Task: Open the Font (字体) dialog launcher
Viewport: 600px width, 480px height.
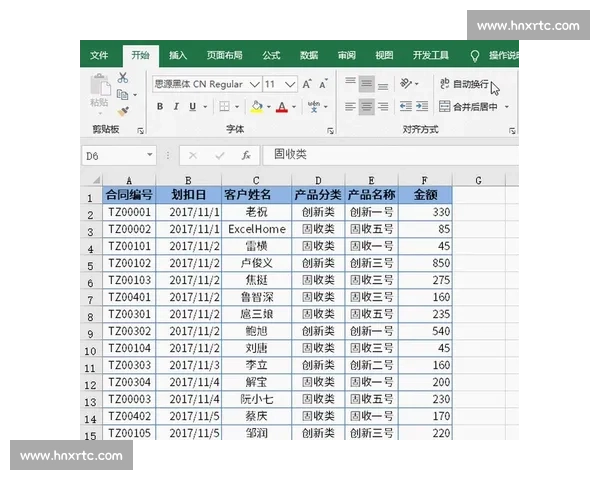Action: pos(331,131)
